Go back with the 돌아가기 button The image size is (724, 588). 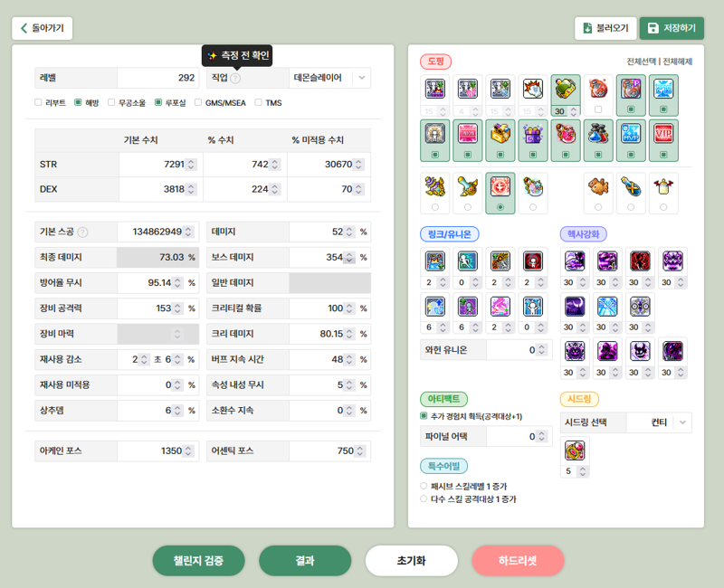click(42, 28)
